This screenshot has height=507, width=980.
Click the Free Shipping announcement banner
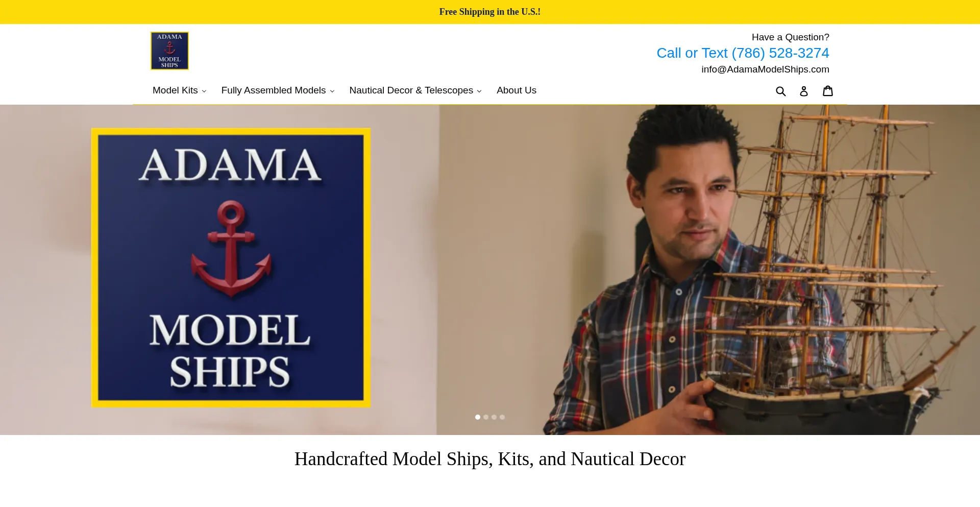click(x=490, y=12)
